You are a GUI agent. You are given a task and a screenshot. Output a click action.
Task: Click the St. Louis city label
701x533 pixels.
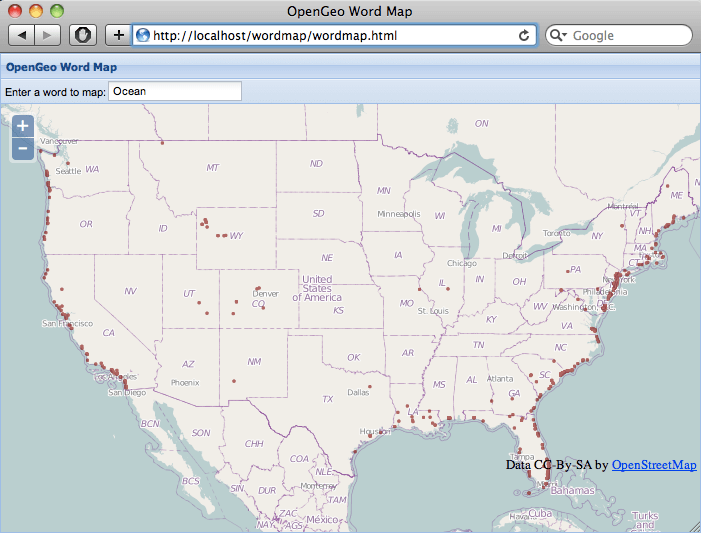coord(433,311)
